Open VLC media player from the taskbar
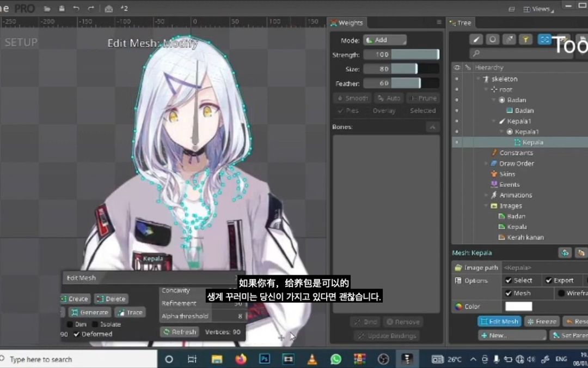588x368 pixels. (x=312, y=359)
